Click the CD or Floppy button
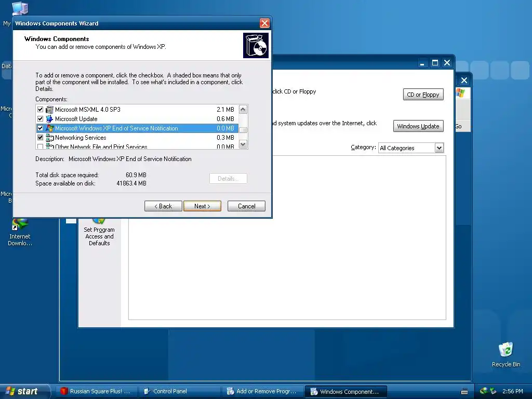Image resolution: width=532 pixels, height=399 pixels. pyautogui.click(x=423, y=95)
